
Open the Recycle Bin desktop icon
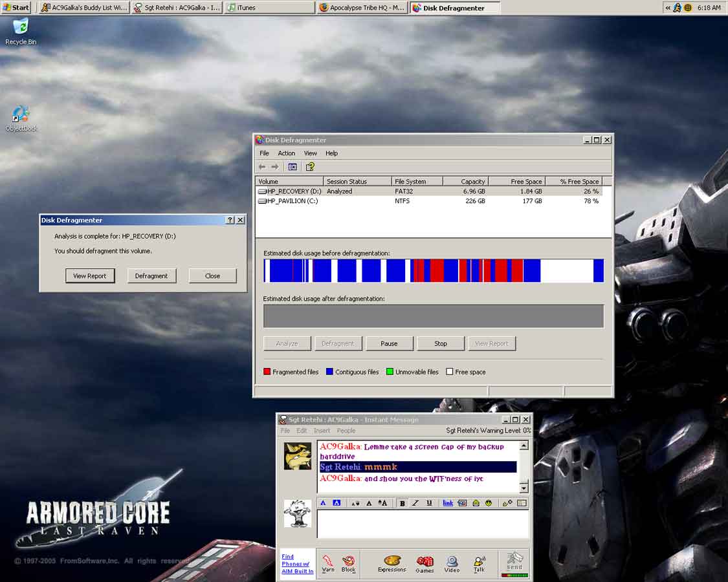pos(21,32)
